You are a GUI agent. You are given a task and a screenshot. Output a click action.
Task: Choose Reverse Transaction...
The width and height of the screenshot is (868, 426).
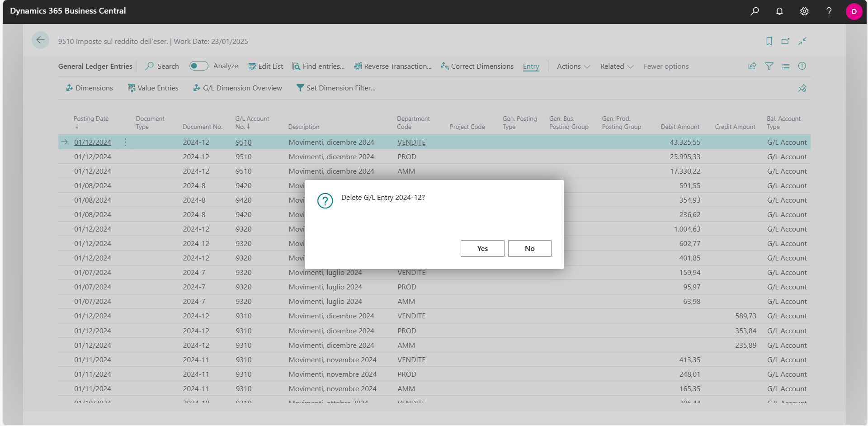click(393, 66)
